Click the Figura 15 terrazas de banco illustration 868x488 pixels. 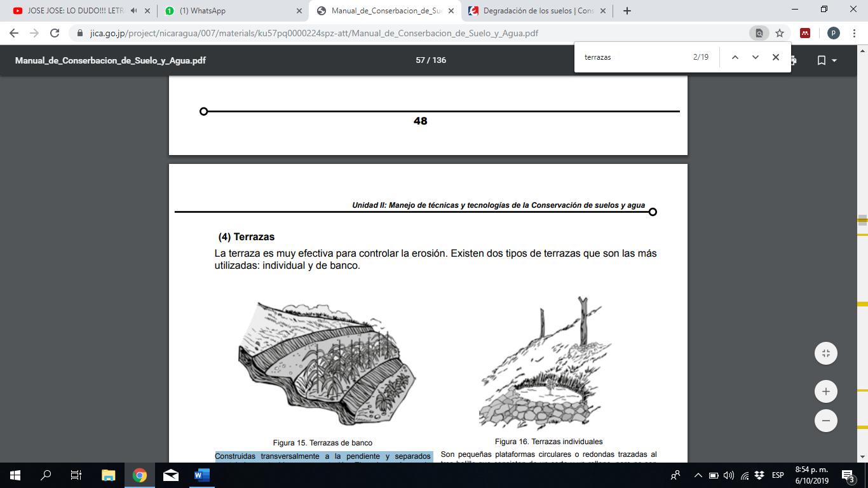coord(327,363)
